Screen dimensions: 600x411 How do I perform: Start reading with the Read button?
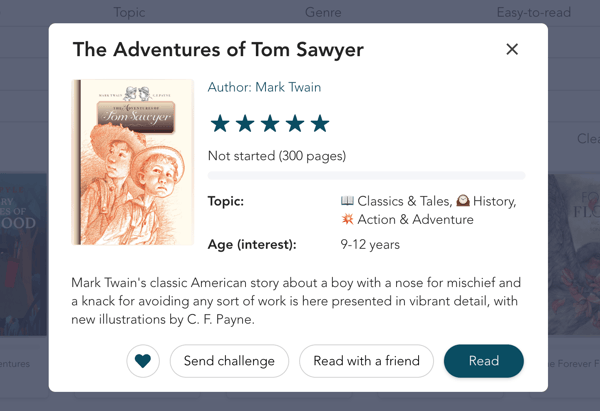click(483, 361)
